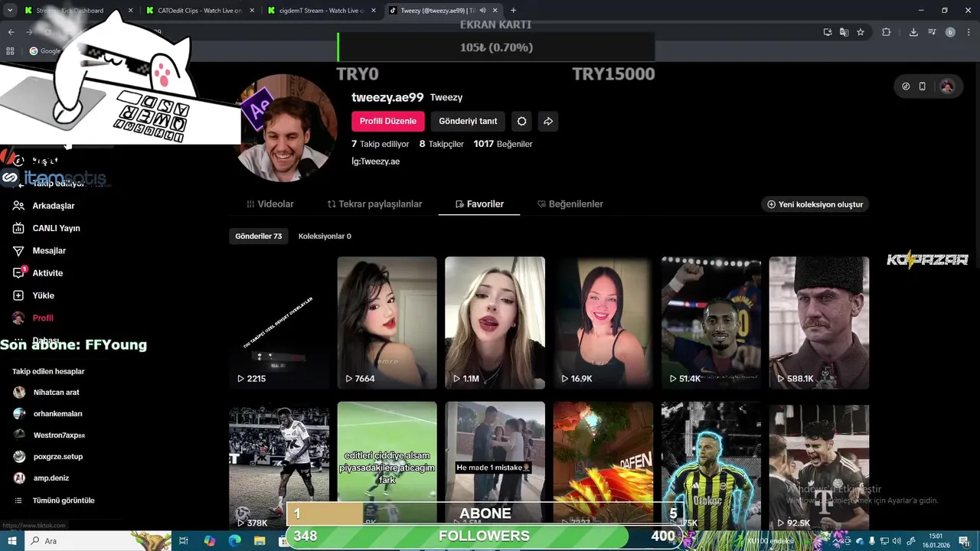Open Task View in taskbar
The width and height of the screenshot is (980, 551).
tap(184, 541)
